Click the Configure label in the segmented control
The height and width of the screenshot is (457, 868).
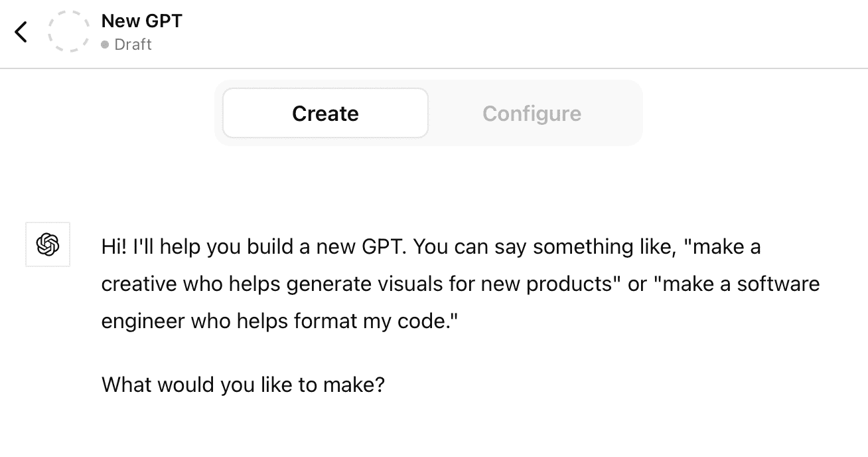tap(532, 113)
